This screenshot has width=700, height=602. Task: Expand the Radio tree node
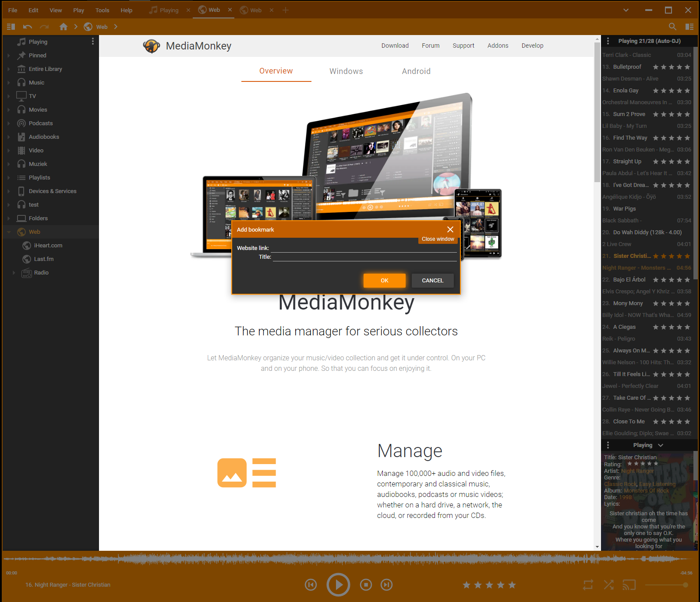14,273
